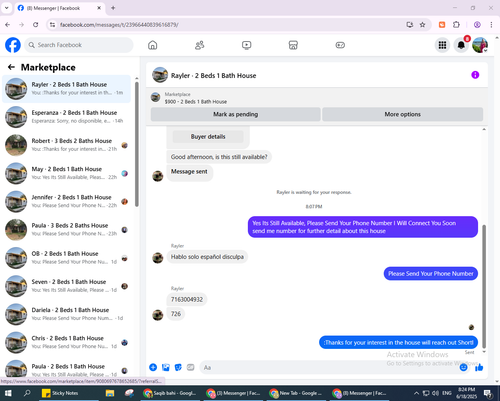Click the choose sticker icon in composer
The height and width of the screenshot is (401, 500).
[x=178, y=367]
